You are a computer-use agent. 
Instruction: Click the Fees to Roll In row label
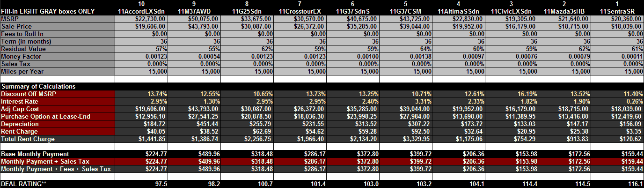point(58,34)
